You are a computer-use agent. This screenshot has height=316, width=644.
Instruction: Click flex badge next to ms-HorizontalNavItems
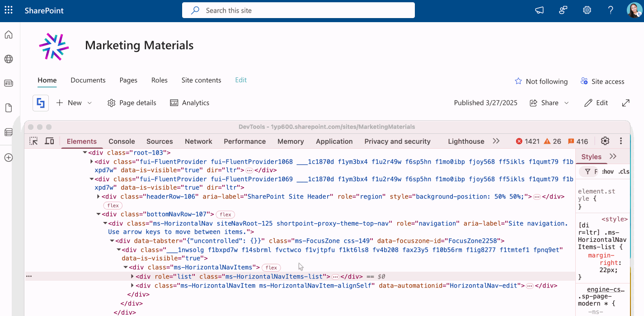271,268
